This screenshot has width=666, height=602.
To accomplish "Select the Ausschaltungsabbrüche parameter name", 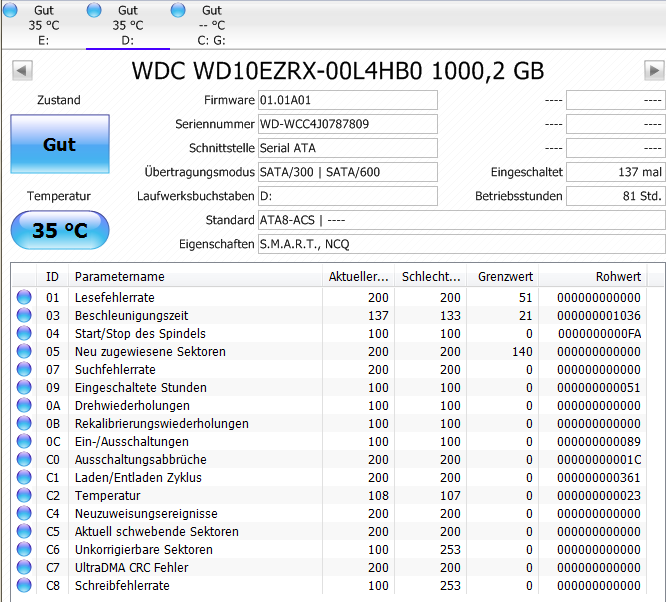I will tap(141, 460).
